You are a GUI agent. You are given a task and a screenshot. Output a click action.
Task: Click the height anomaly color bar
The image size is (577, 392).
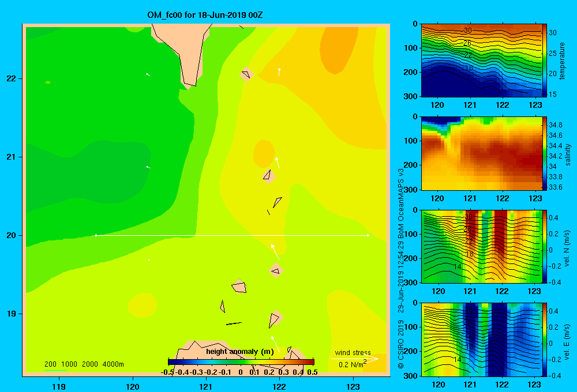point(241,362)
